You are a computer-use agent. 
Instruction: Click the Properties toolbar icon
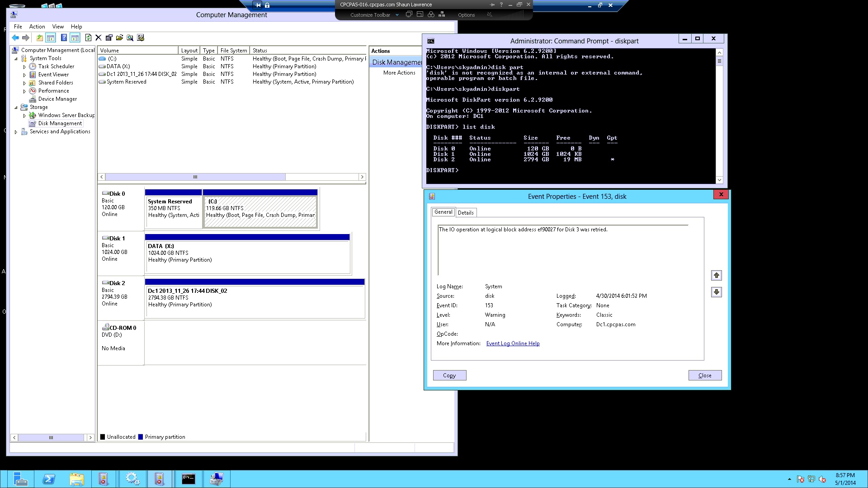pos(109,38)
